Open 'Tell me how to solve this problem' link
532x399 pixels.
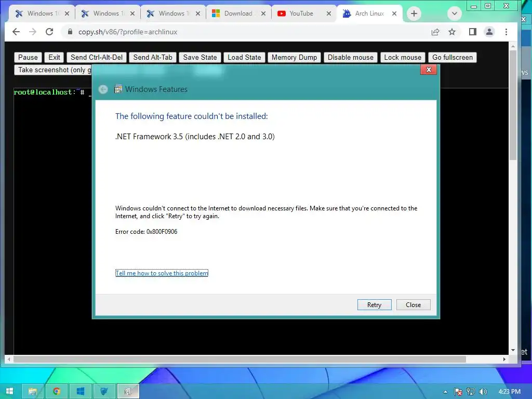[162, 273]
